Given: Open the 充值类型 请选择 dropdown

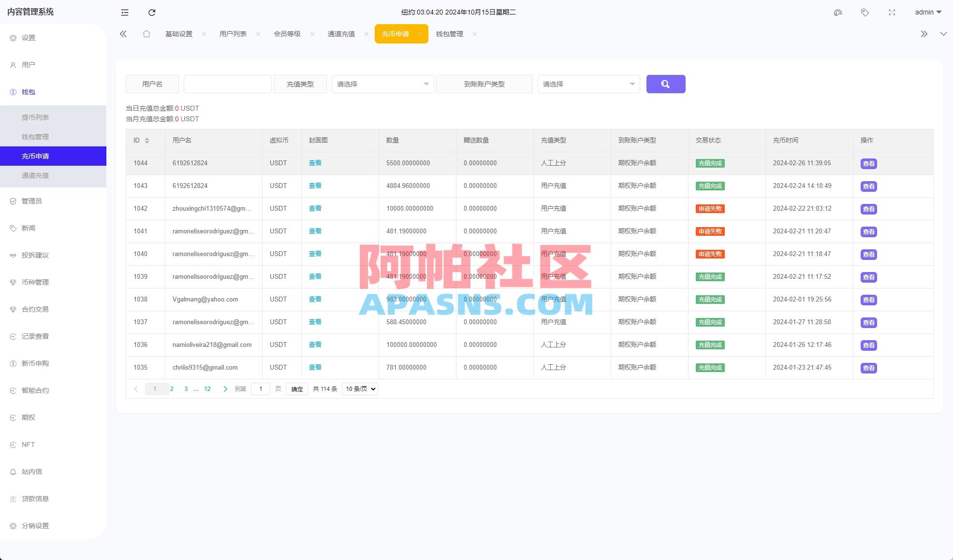Looking at the screenshot, I should tap(382, 84).
